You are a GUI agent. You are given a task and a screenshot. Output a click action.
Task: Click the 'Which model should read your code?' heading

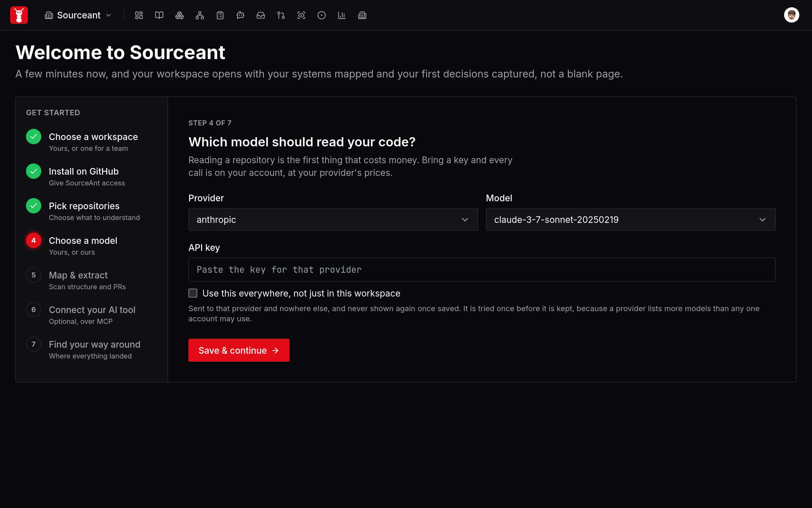302,142
